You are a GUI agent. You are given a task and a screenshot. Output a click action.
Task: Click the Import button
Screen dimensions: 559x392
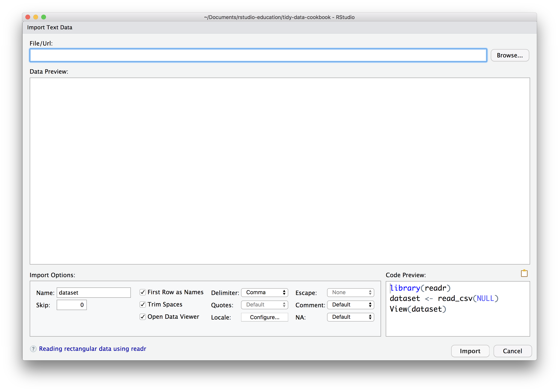470,351
